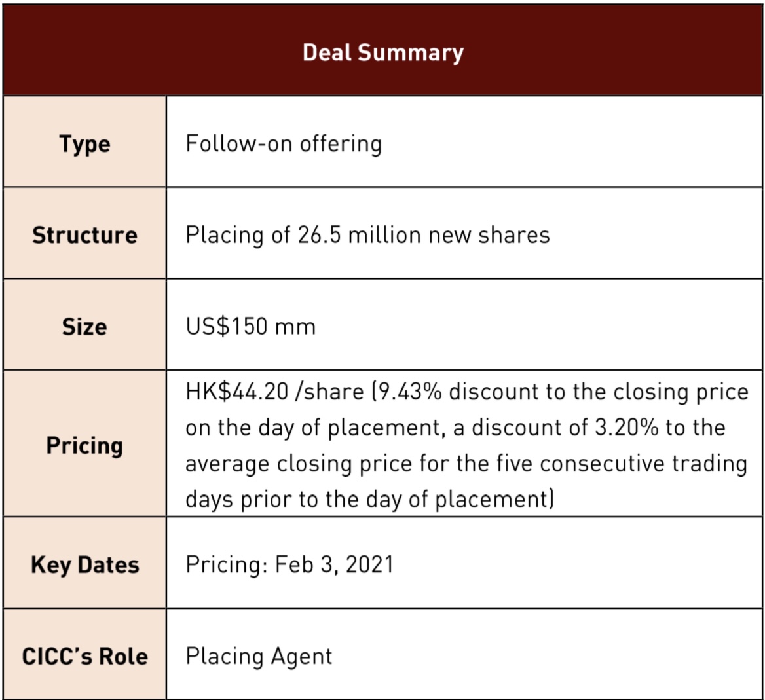Click the US$150 mm value
This screenshot has height=700, width=765.
coord(250,325)
